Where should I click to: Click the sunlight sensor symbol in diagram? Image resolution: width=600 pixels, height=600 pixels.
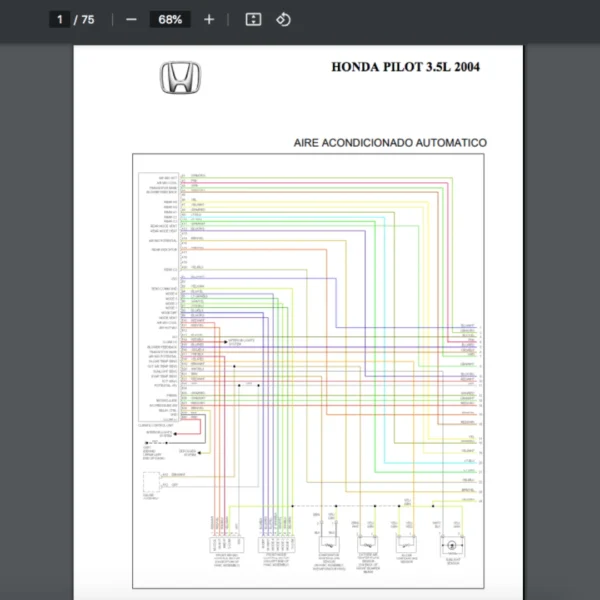452,545
